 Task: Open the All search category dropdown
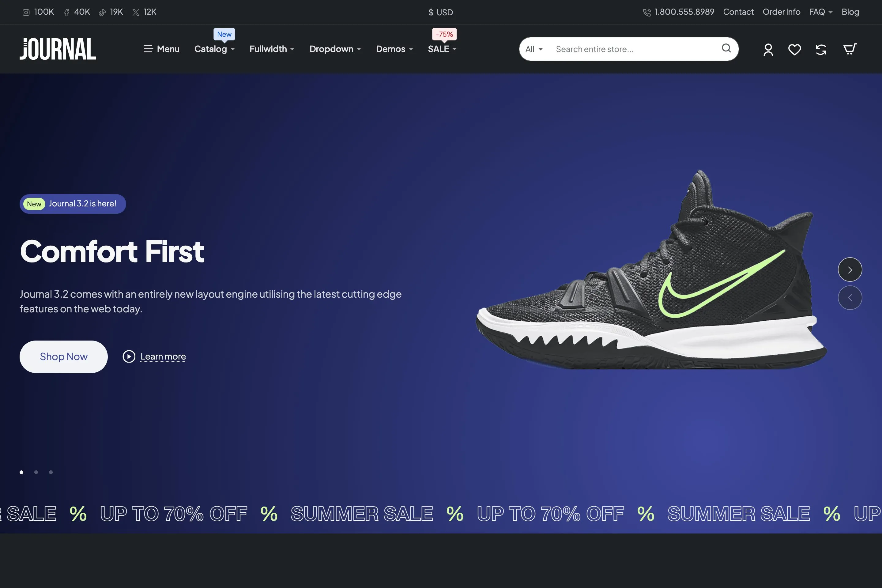coord(534,49)
